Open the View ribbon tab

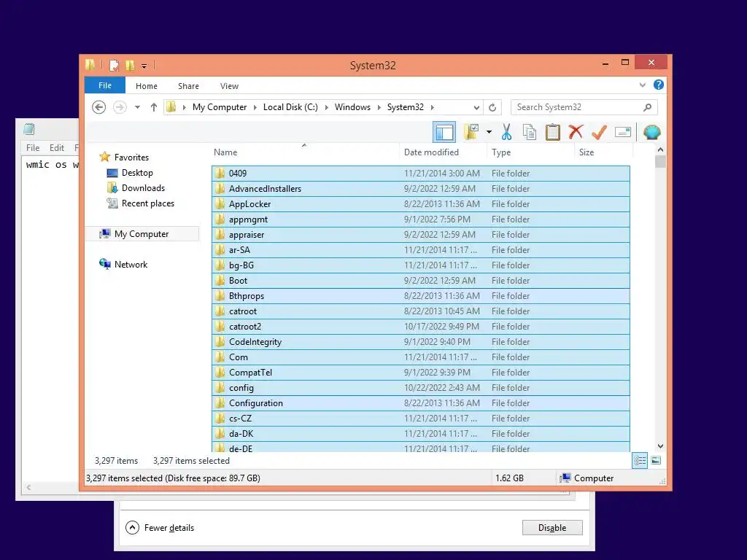tap(229, 86)
